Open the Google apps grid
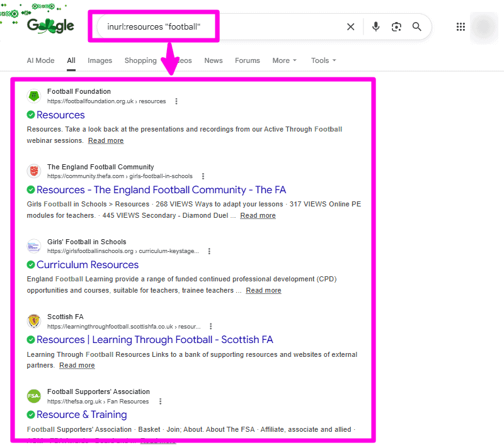Screen dimensions: 504x445 (x=461, y=26)
